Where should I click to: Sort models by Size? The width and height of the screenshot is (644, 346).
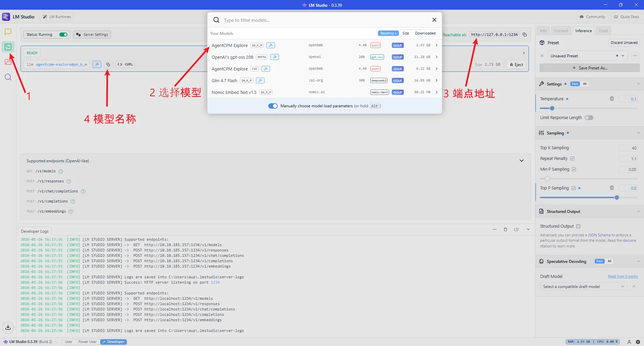pos(406,33)
